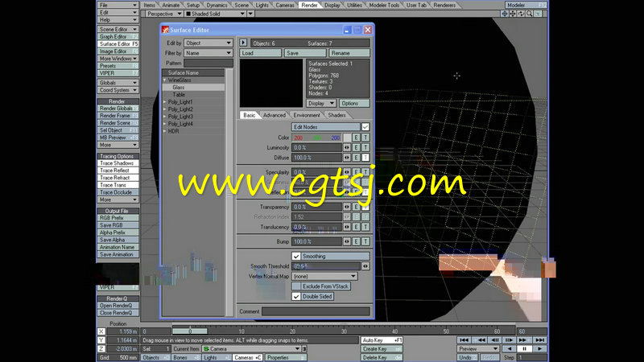Open the Modeler Tools tab
The height and width of the screenshot is (362, 644).
[384, 6]
